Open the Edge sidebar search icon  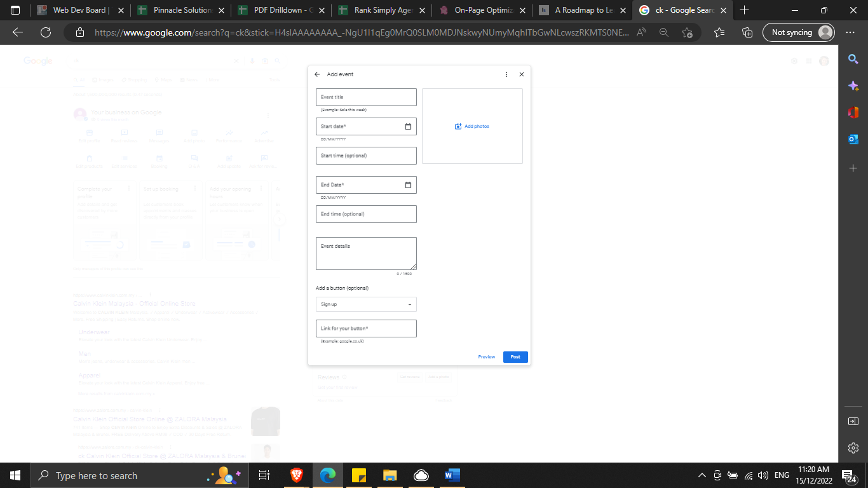click(853, 59)
